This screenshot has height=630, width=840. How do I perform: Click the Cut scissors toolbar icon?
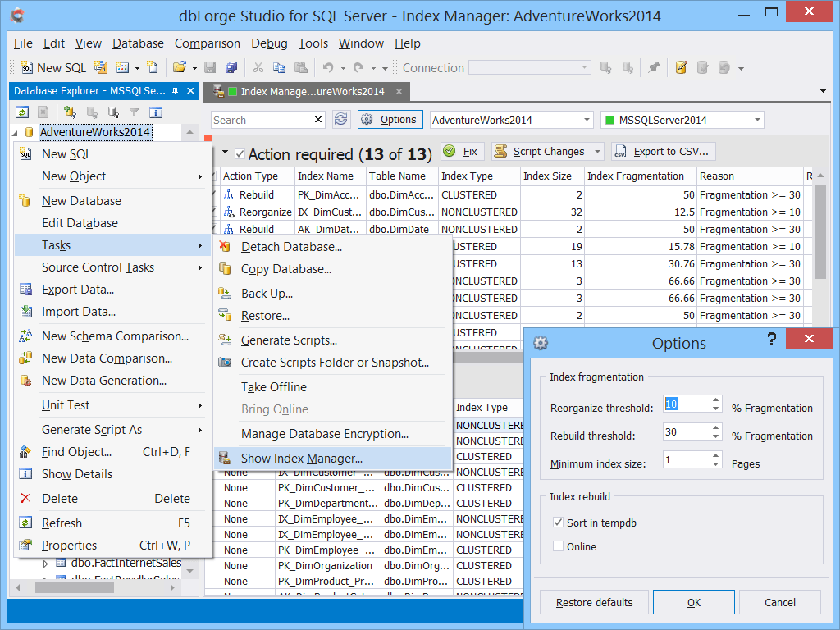pyautogui.click(x=258, y=67)
